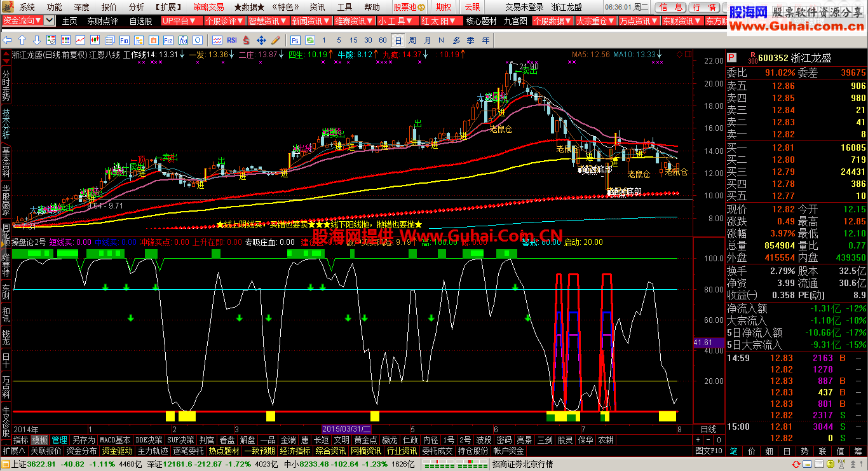Viewport: 868px width, 471px height.
Task: Select the 黄金点 indicator tab
Action: click(x=367, y=440)
